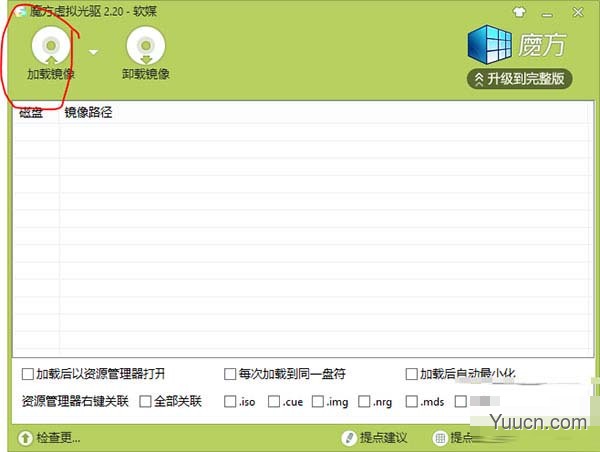Minimize the 魔方虚拟光驱 window
600x452 pixels.
[548, 15]
